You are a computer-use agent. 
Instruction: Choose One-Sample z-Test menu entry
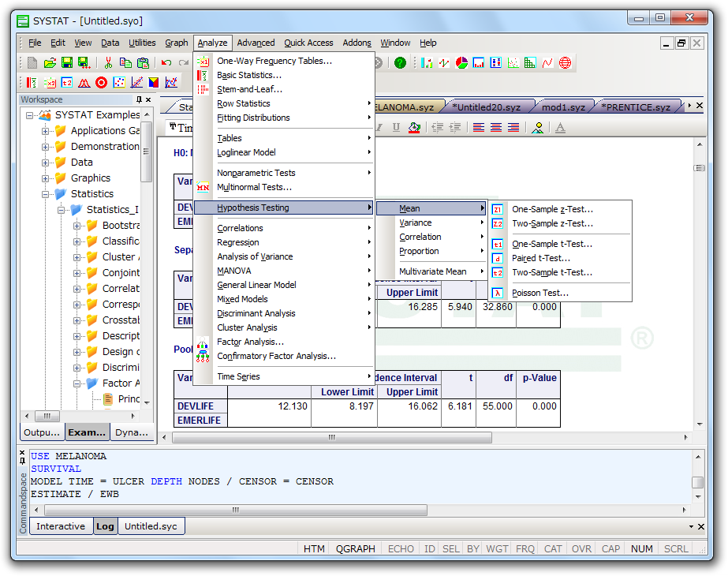point(561,209)
